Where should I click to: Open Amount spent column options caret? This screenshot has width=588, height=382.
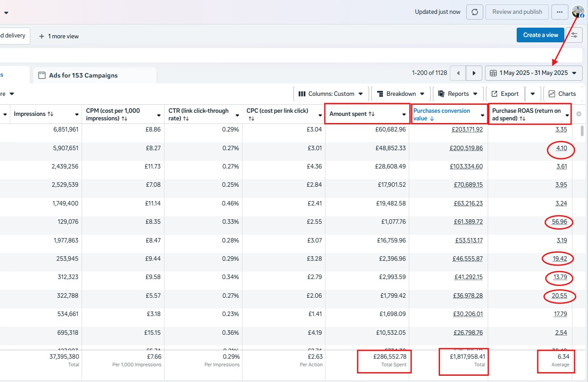[x=404, y=115]
